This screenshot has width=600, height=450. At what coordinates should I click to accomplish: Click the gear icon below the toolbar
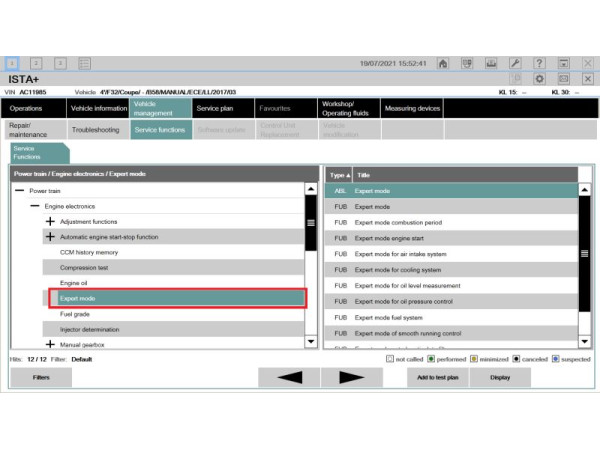pyautogui.click(x=540, y=78)
